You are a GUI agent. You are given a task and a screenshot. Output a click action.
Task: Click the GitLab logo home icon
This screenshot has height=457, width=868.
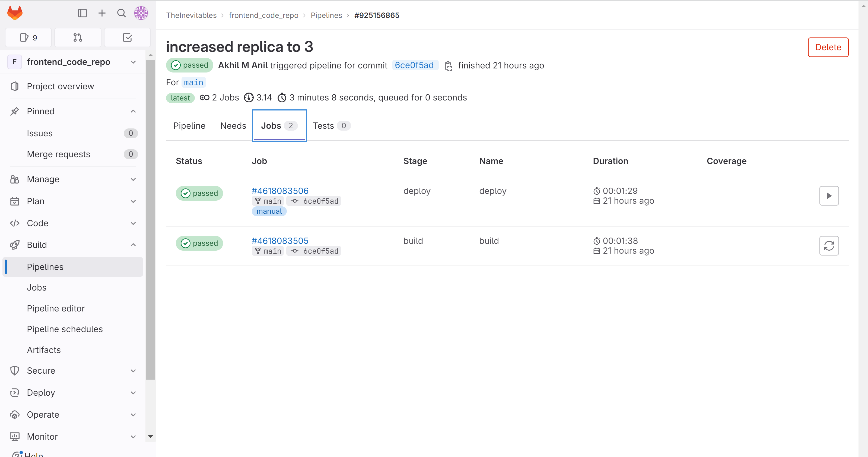tap(15, 13)
